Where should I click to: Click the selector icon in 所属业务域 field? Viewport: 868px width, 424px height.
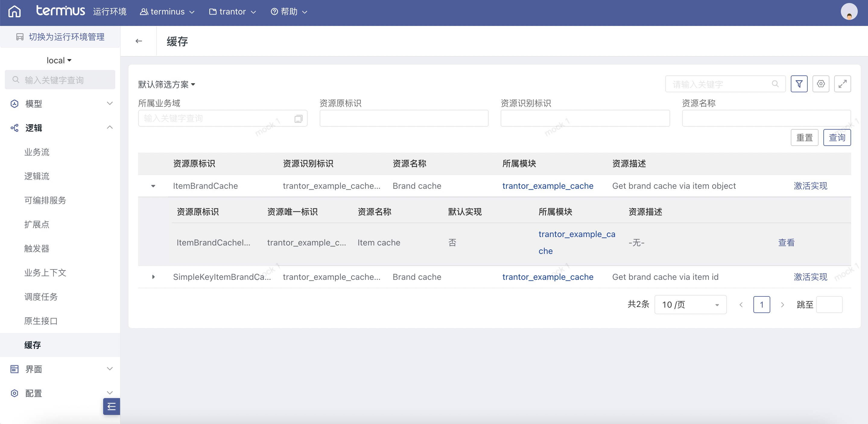(x=298, y=119)
